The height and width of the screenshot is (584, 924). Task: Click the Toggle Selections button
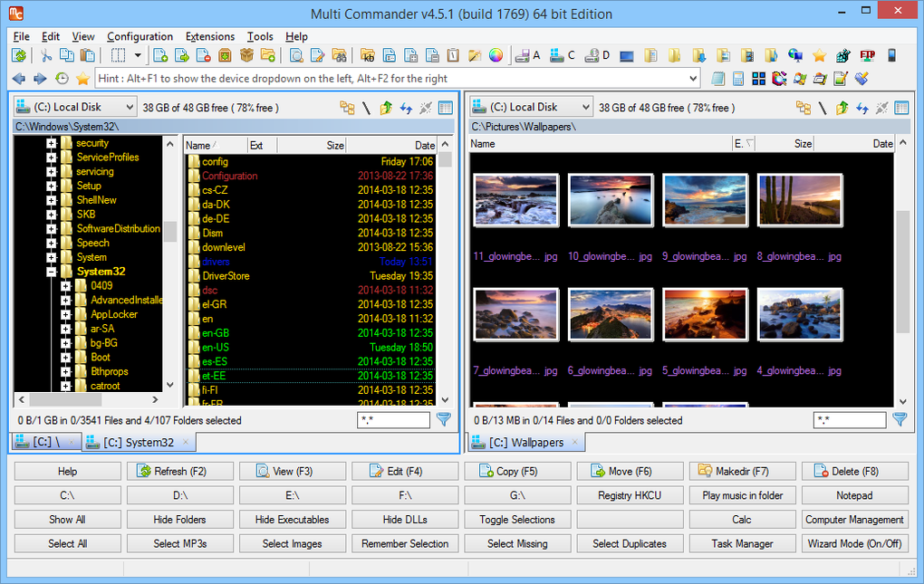point(517,519)
